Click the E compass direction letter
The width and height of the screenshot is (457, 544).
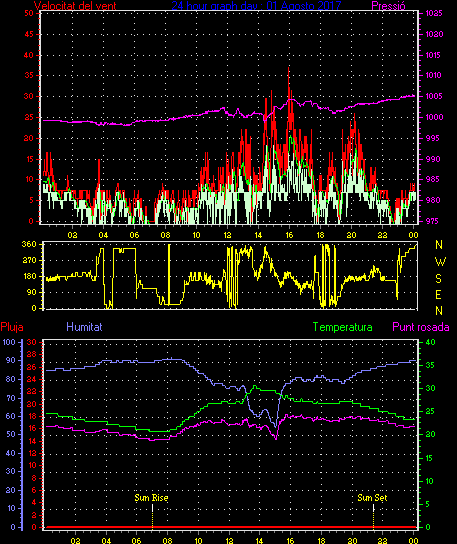[x=439, y=295]
